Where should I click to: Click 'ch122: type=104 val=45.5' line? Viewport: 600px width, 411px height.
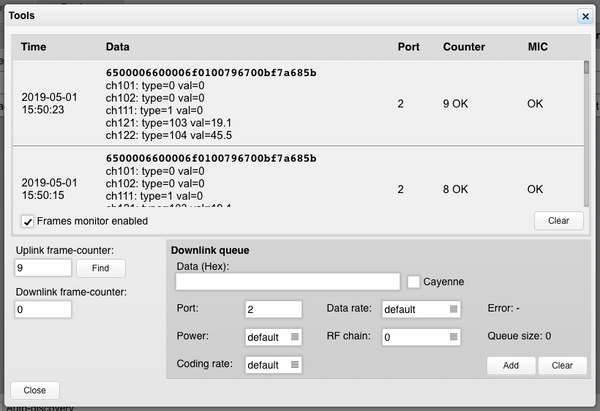point(169,135)
